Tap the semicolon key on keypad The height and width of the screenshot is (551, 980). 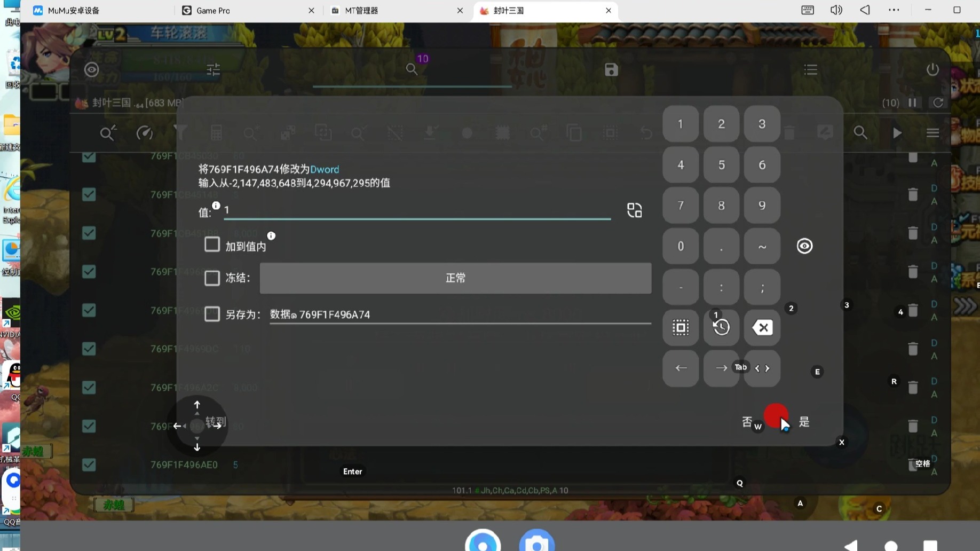click(x=762, y=287)
